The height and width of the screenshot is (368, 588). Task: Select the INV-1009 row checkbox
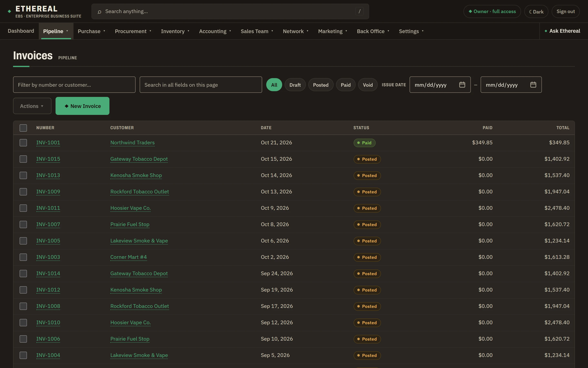click(x=23, y=192)
